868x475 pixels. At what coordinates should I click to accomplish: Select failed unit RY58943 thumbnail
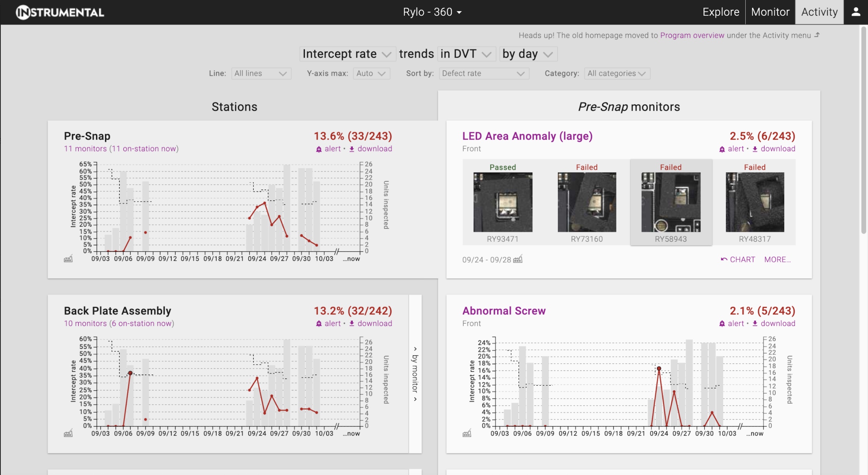(x=671, y=202)
